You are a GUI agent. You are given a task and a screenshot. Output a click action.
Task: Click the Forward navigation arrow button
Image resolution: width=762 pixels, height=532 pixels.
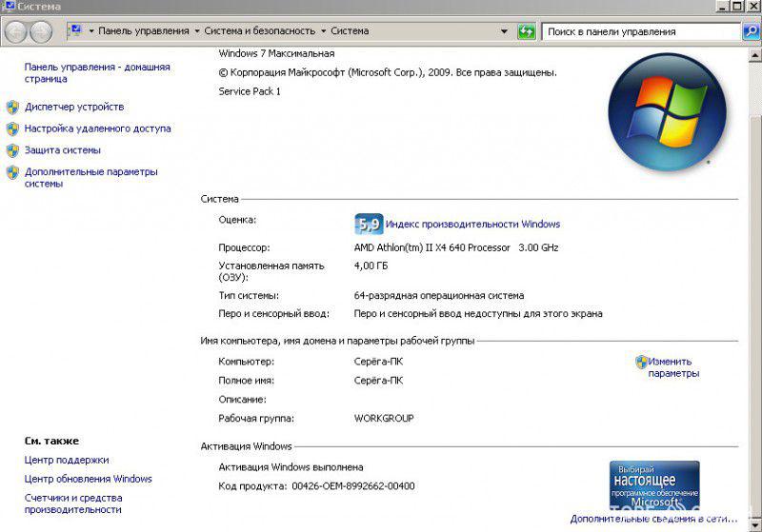pyautogui.click(x=41, y=32)
